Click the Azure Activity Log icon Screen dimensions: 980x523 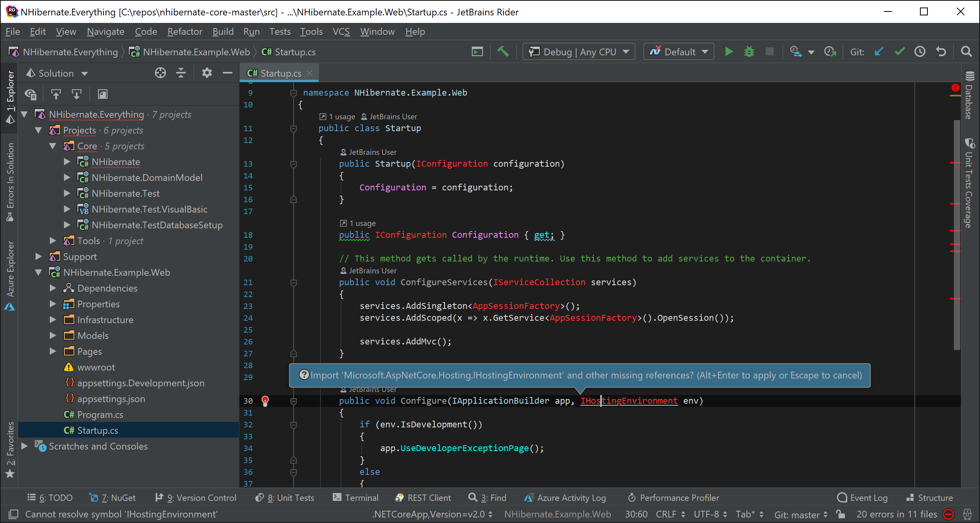[x=529, y=497]
